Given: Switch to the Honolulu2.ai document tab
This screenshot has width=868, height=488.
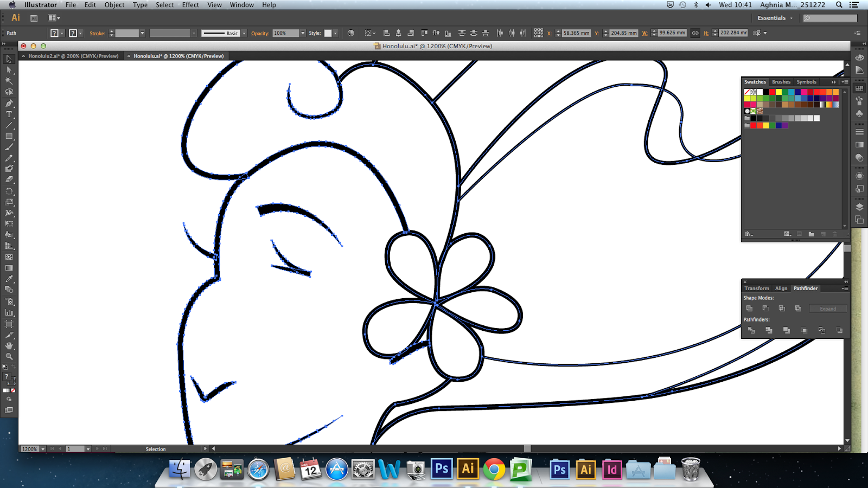Looking at the screenshot, I should 73,56.
